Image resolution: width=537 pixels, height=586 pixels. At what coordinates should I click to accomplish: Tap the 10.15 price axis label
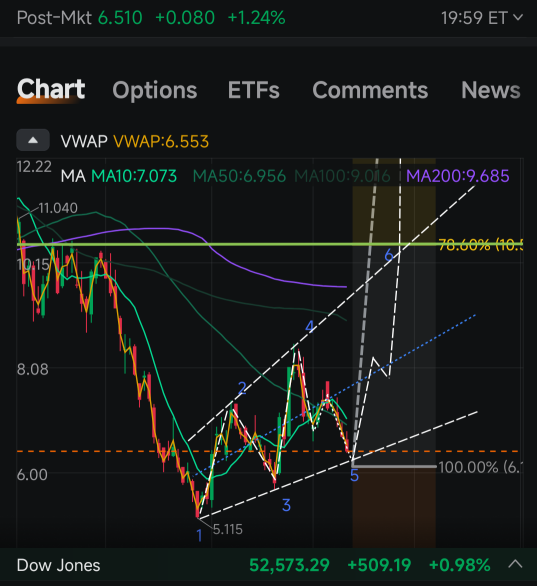click(33, 265)
